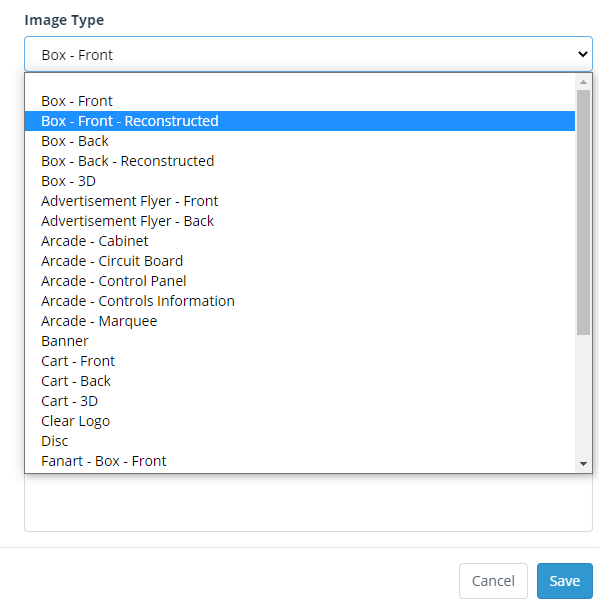
Task: Select the Box - 3D option
Action: 300,181
